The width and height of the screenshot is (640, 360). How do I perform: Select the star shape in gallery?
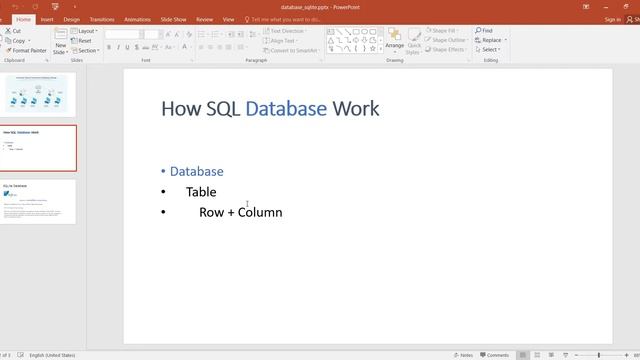[373, 49]
